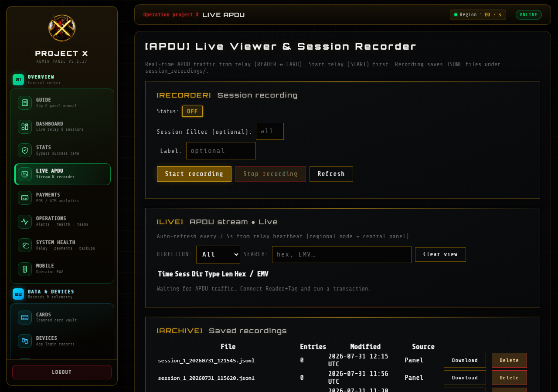Click the green dot in the Region pill
Screen dimensions: 558x392
(456, 15)
